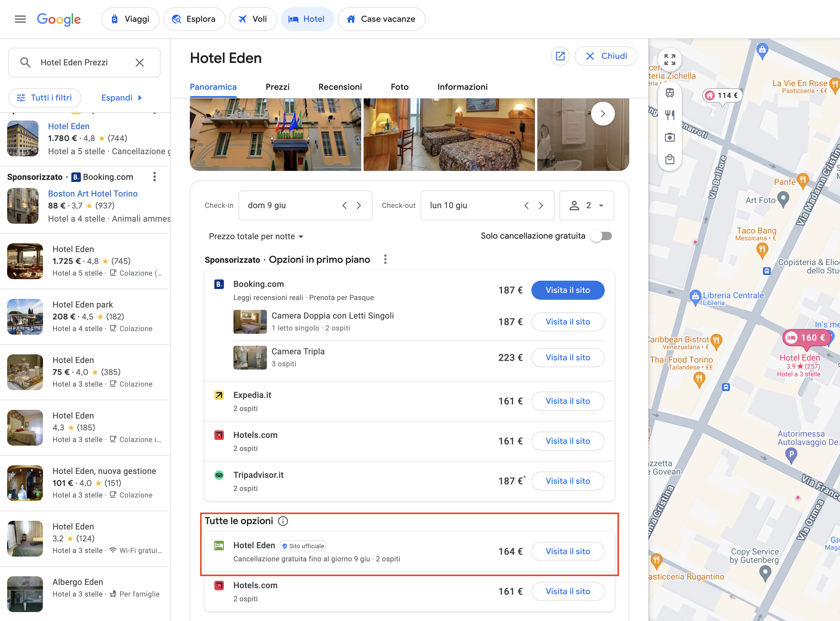The width and height of the screenshot is (840, 621).
Task: Select the Hotel Eden park result
Action: pyautogui.click(x=85, y=316)
